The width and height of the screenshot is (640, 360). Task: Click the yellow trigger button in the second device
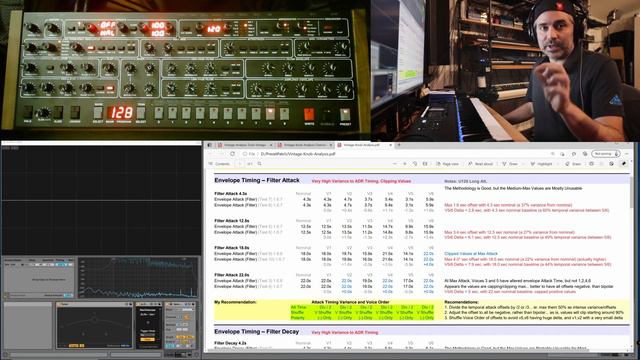pyautogui.click(x=148, y=339)
